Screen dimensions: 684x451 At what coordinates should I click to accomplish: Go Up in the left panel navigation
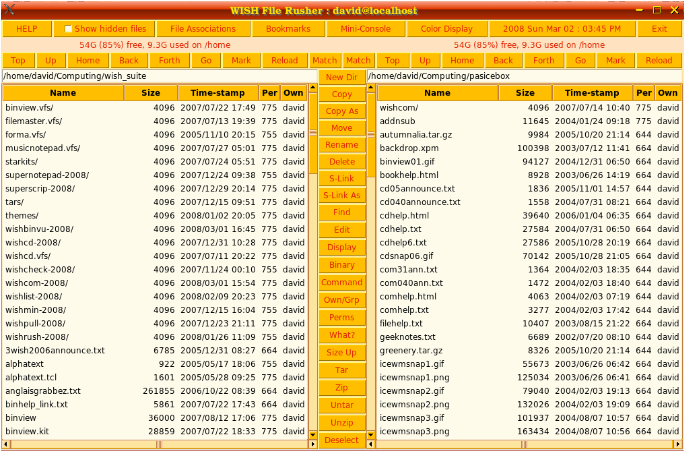point(51,60)
